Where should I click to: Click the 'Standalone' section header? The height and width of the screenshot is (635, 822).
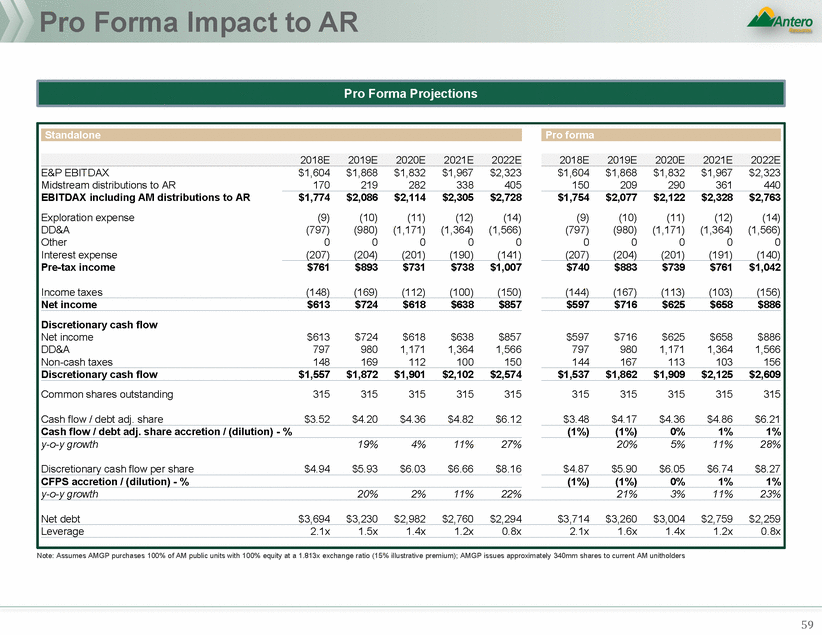pyautogui.click(x=71, y=134)
